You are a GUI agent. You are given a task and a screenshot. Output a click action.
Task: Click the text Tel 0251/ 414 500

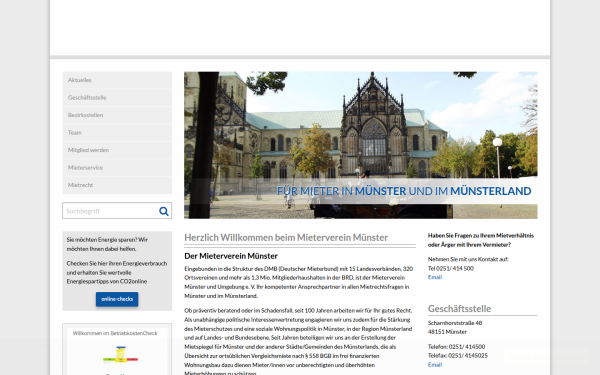tap(451, 269)
